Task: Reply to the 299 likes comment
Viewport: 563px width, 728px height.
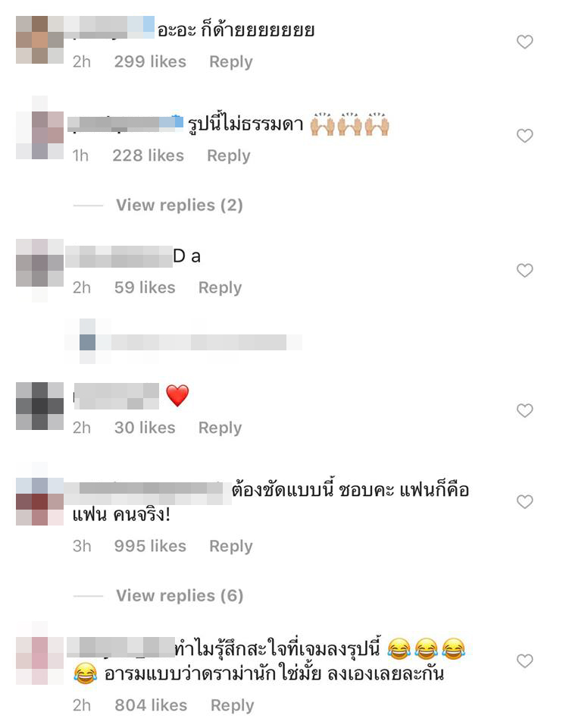Action: [x=231, y=61]
